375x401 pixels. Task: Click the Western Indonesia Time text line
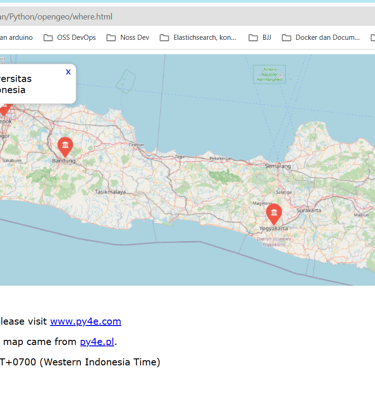[80, 362]
